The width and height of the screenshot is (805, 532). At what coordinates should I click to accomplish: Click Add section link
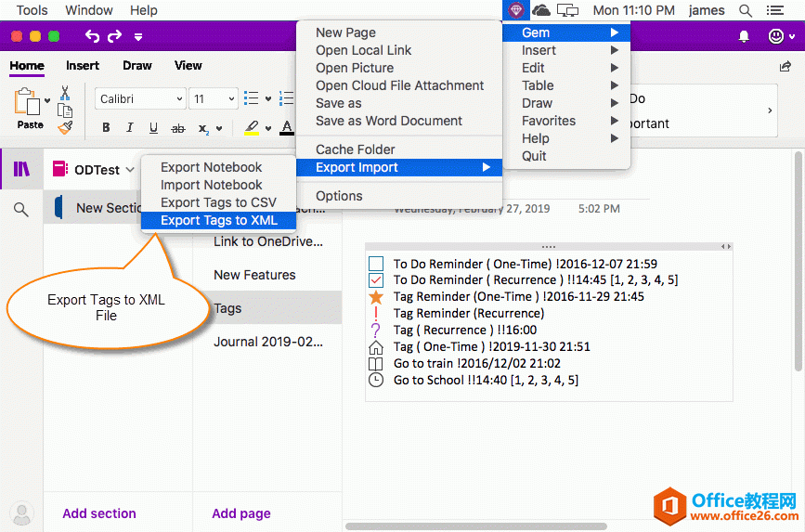(99, 513)
